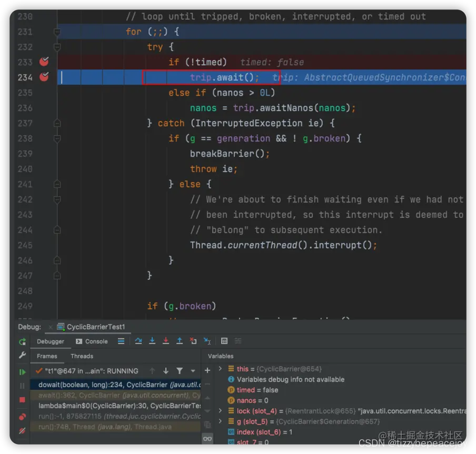Select the lambda$main$0(CyclicBarrier):30 frame
The image size is (476, 454).
point(115,406)
